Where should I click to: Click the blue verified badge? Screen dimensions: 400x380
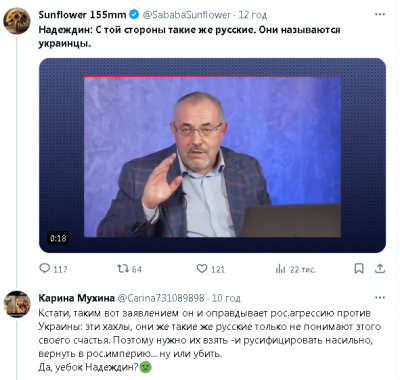134,15
